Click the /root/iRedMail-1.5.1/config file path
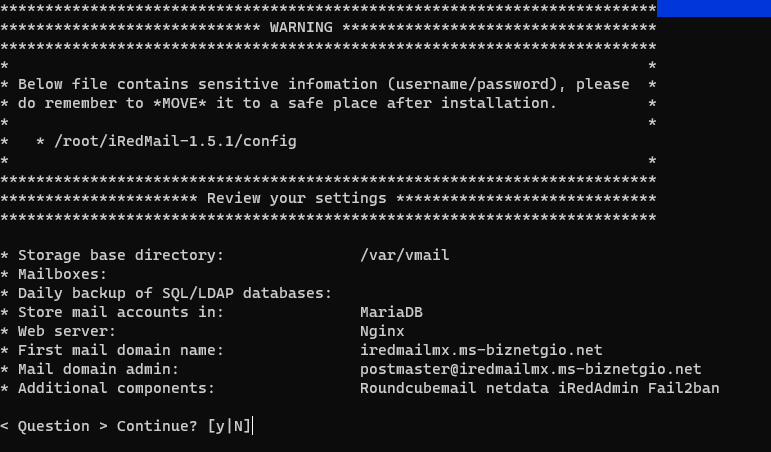This screenshot has width=771, height=452. pyautogui.click(x=166, y=141)
